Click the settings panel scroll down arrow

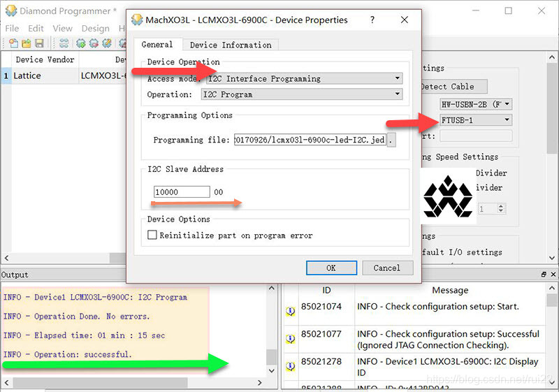pos(551,258)
